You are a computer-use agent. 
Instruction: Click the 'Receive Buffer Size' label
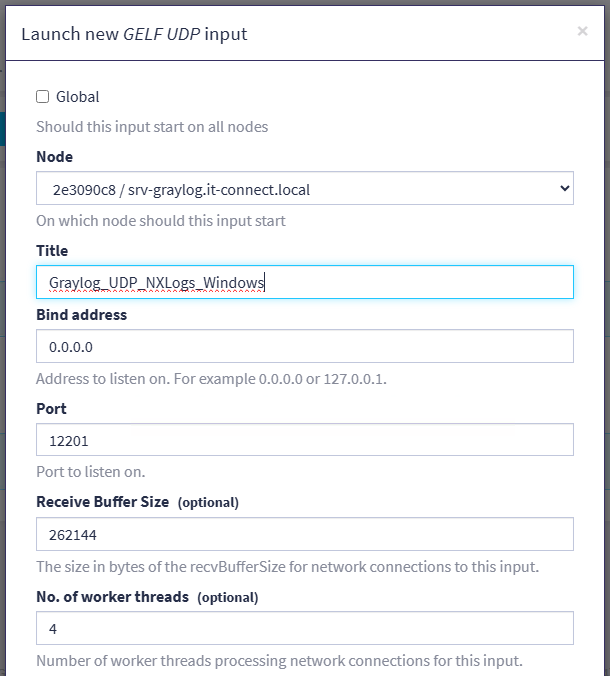103,502
